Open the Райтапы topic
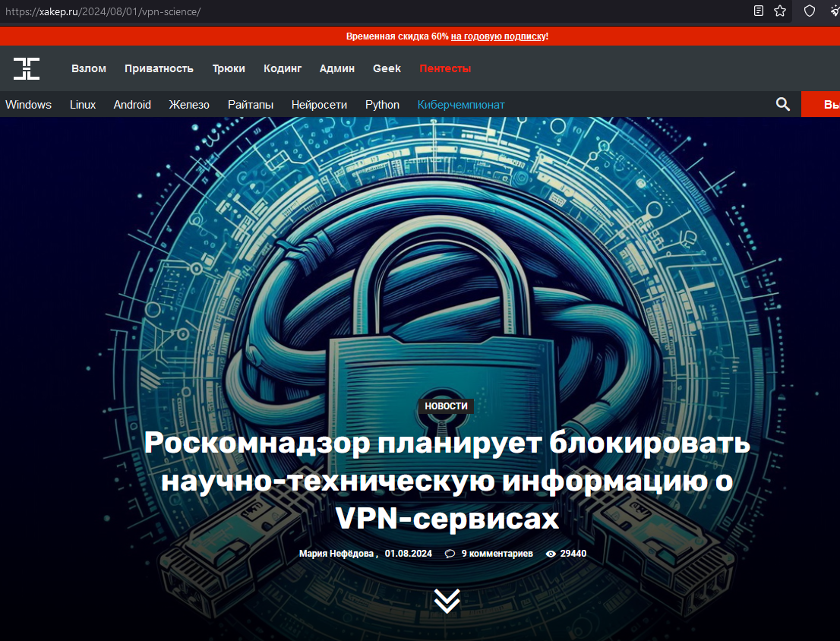Image resolution: width=840 pixels, height=641 pixels. pyautogui.click(x=251, y=105)
